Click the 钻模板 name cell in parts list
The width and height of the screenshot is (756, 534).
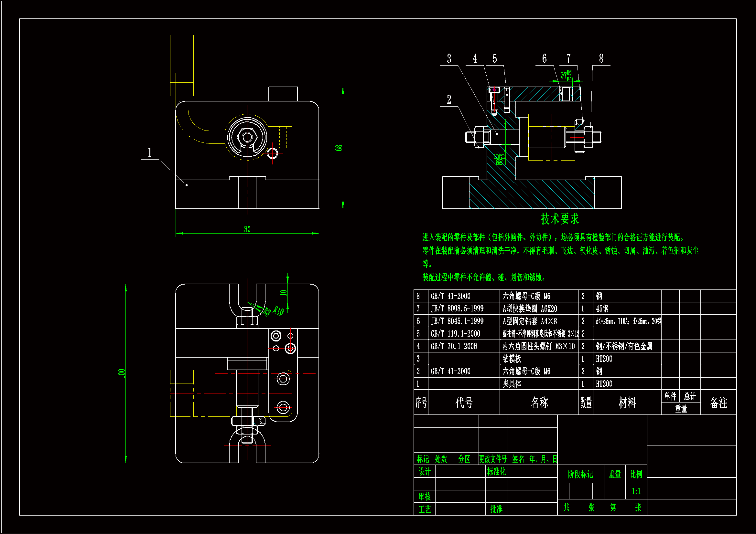512,359
